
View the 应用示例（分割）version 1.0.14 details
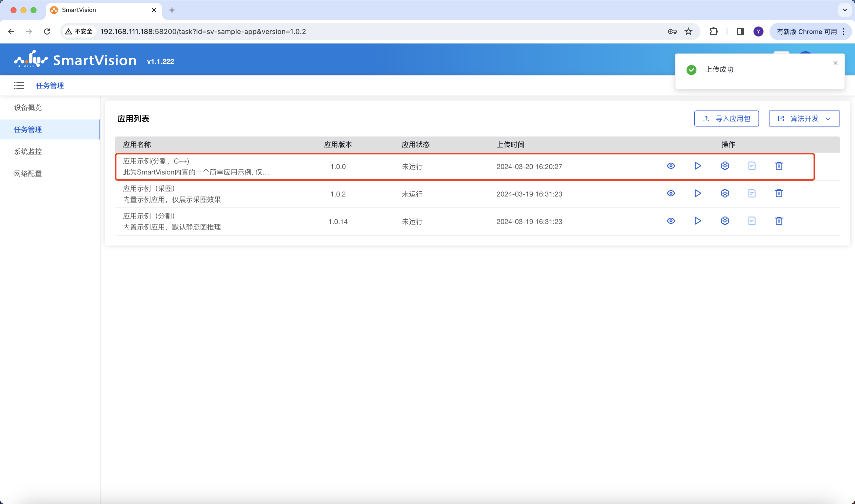tap(670, 221)
